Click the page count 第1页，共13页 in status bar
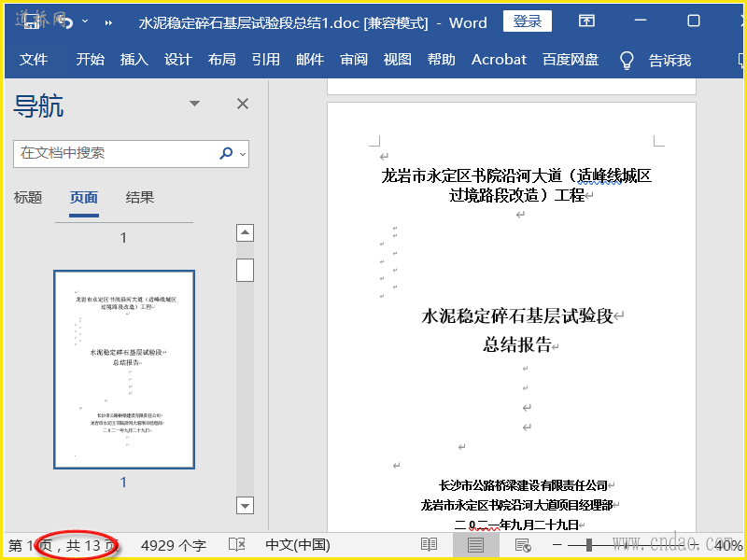Image resolution: width=747 pixels, height=560 pixels. tap(63, 545)
